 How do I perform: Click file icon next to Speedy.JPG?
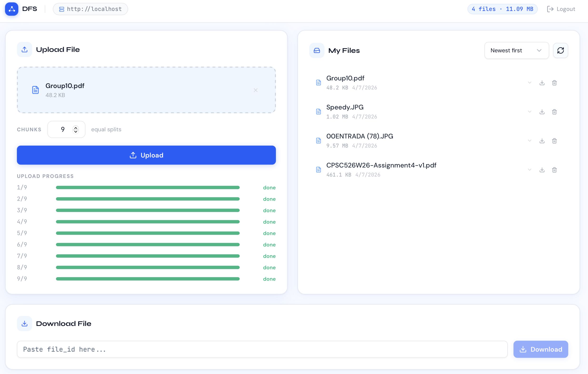319,112
